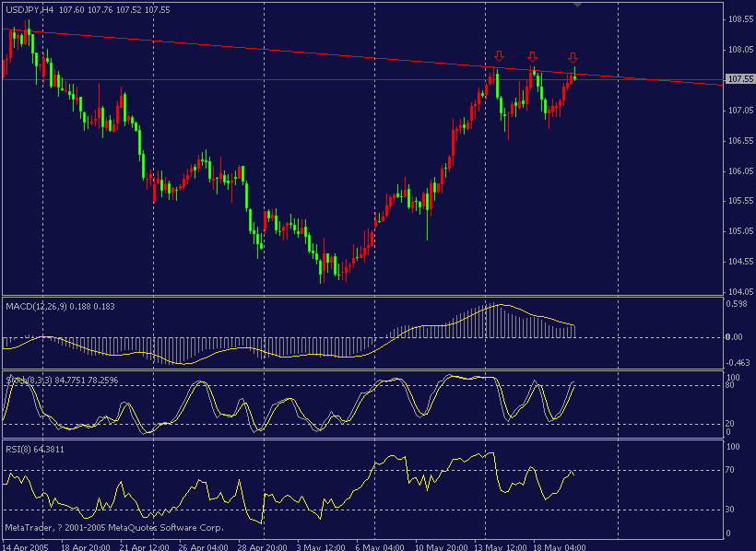The height and width of the screenshot is (551, 756).
Task: Click the 0.598 MACD scale value
Action: (x=737, y=304)
